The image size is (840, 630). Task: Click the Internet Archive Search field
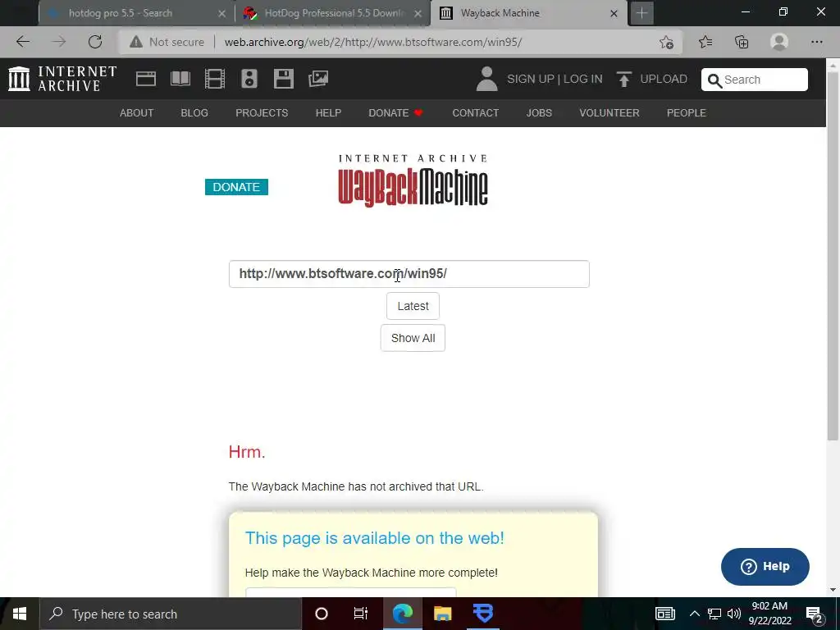pyautogui.click(x=755, y=80)
